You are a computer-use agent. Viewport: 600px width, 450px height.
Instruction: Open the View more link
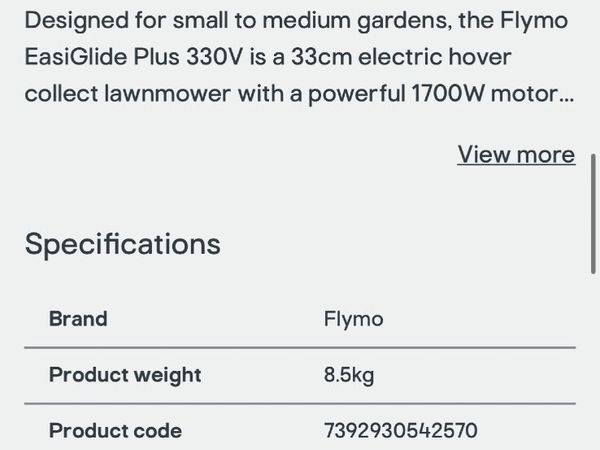coord(516,155)
